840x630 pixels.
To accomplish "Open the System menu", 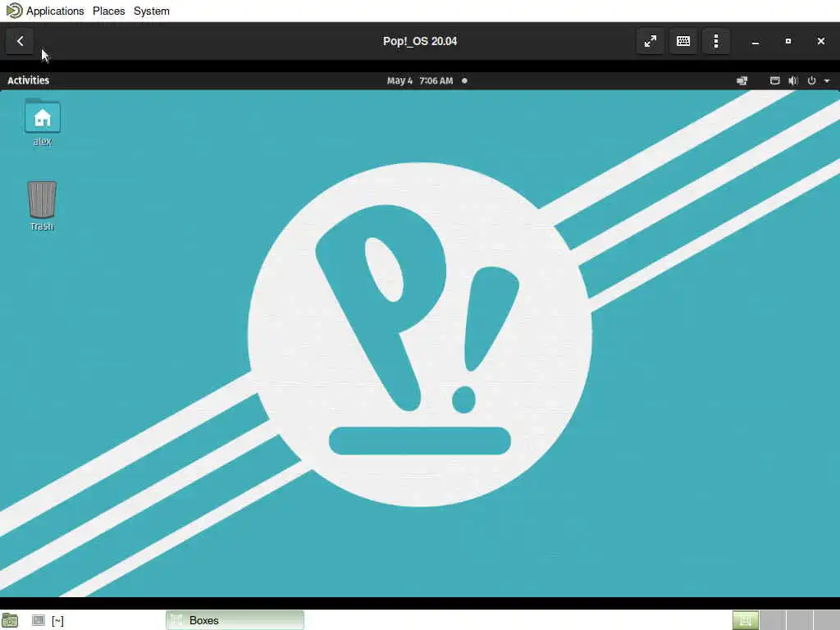I will (152, 11).
